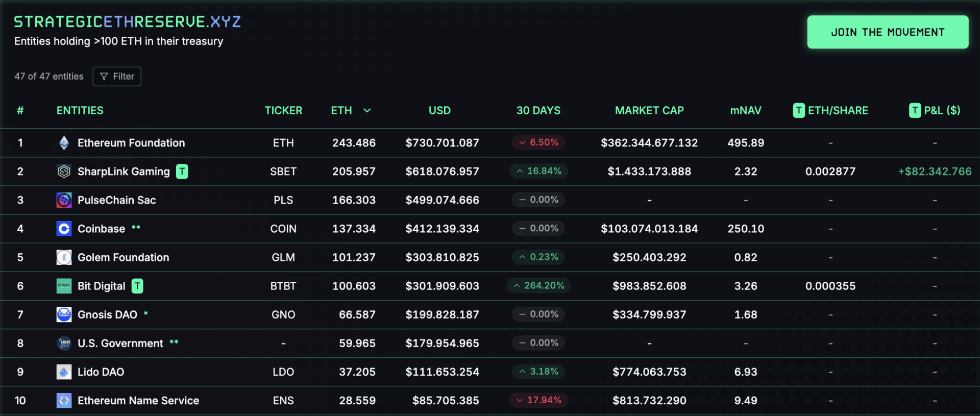The image size is (980, 416).
Task: Click the ENS ticker cell
Action: pos(283,400)
